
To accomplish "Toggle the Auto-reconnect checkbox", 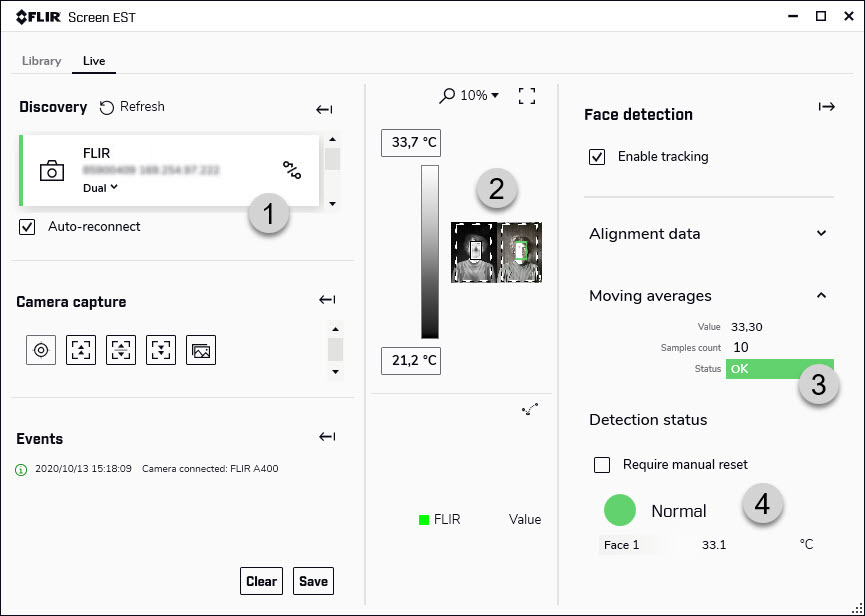I will [x=27, y=227].
